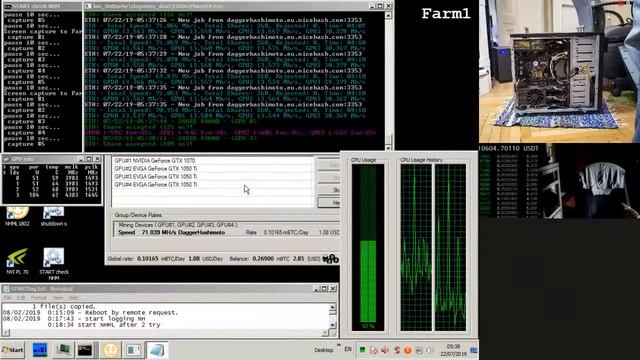Click the Start button on the taskbar
Viewport: 640px width, 360px height.
point(13,350)
